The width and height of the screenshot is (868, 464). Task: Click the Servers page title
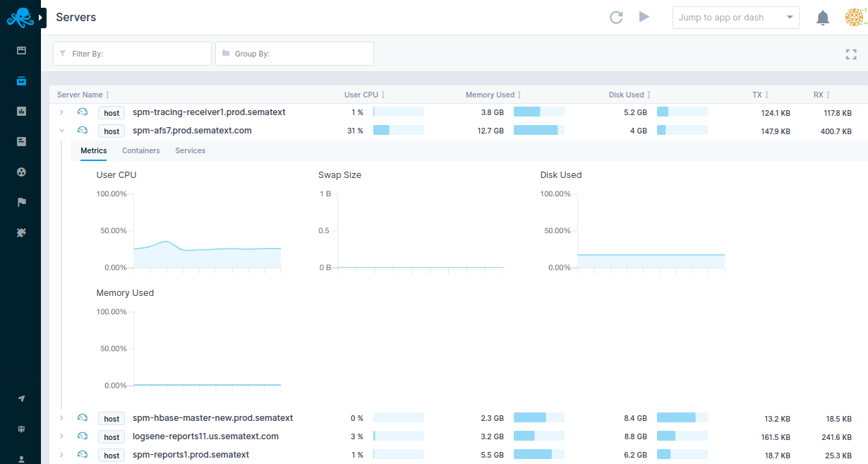pos(76,17)
